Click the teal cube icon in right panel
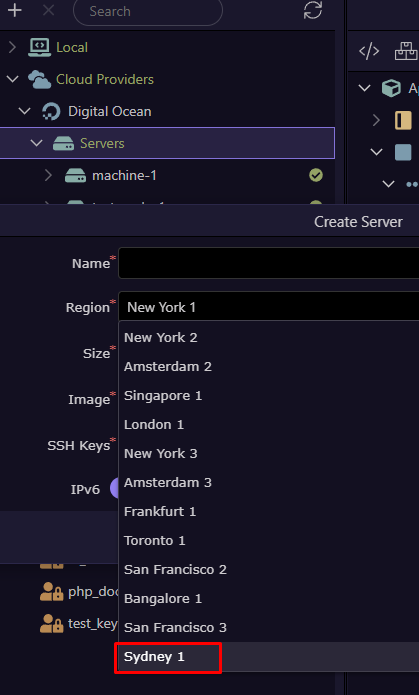Viewport: 419px width, 695px height. pyautogui.click(x=391, y=88)
